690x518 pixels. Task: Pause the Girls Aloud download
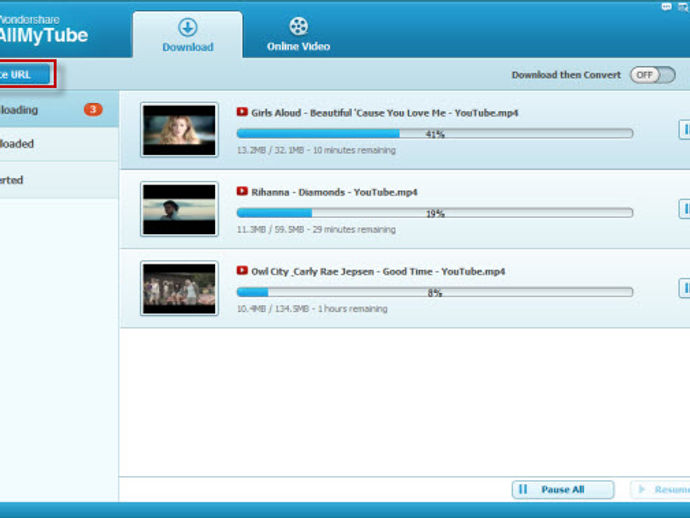(685, 129)
